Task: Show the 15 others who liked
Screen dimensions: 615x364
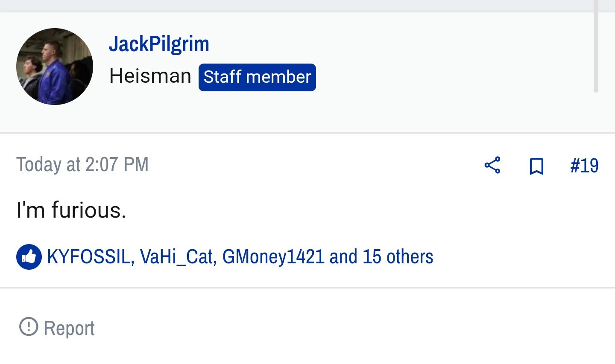Action: [398, 257]
